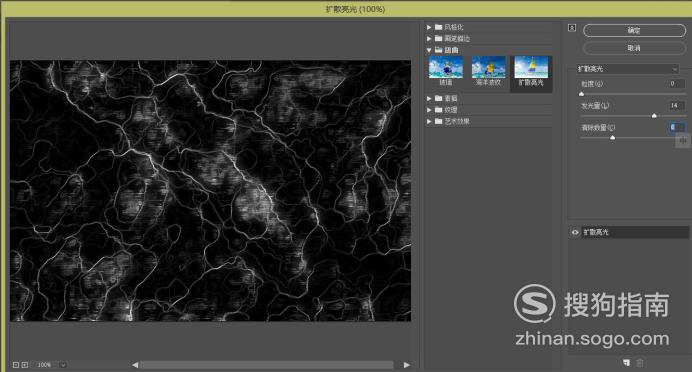Click the 清除数量 slider handle
This screenshot has width=692, height=372.
tap(613, 138)
